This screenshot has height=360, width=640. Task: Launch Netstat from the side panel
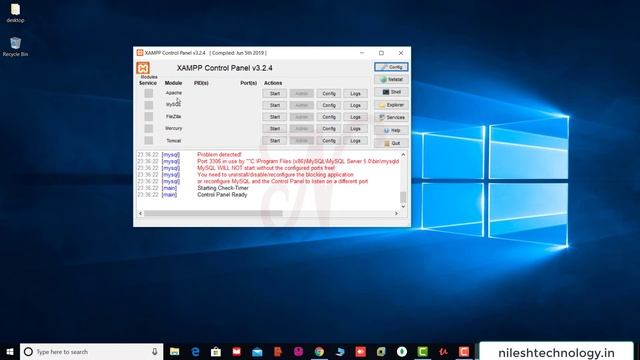(391, 80)
